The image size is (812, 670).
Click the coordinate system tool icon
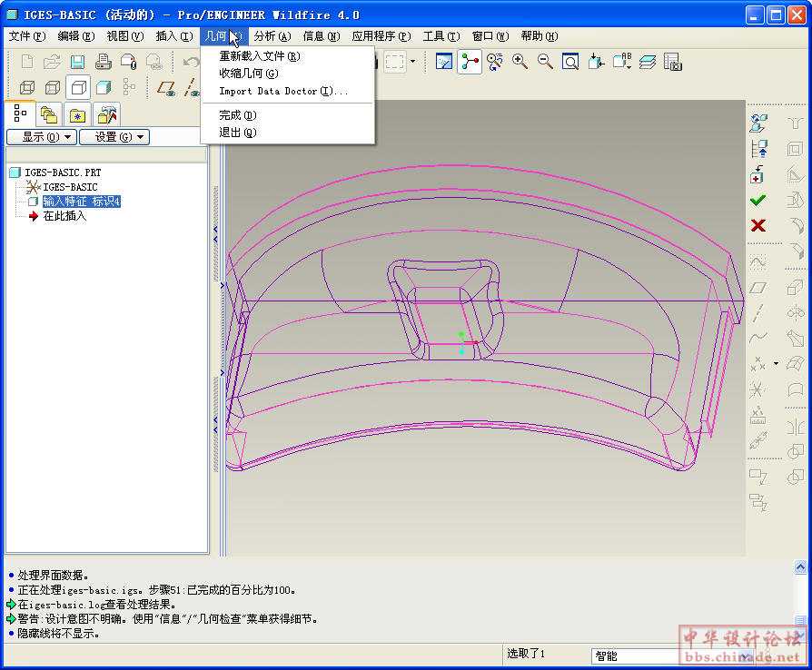(x=758, y=389)
